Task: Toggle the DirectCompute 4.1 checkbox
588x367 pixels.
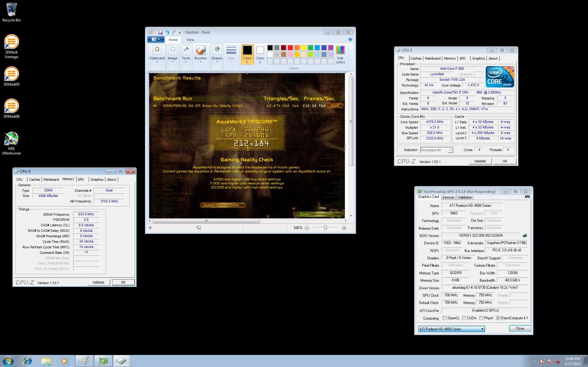Action: 498,318
